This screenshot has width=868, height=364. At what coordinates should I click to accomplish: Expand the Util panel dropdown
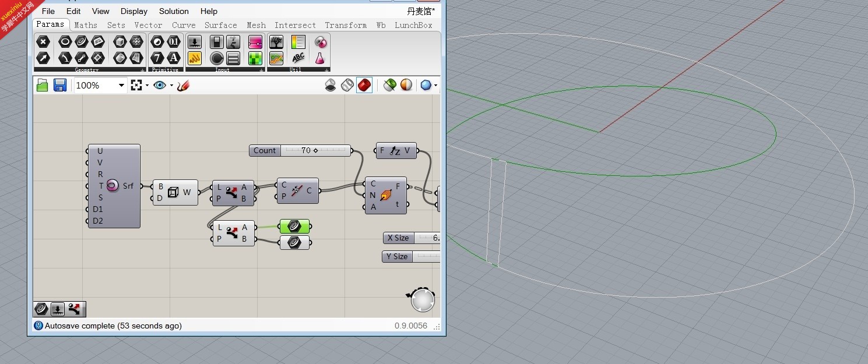coord(327,70)
